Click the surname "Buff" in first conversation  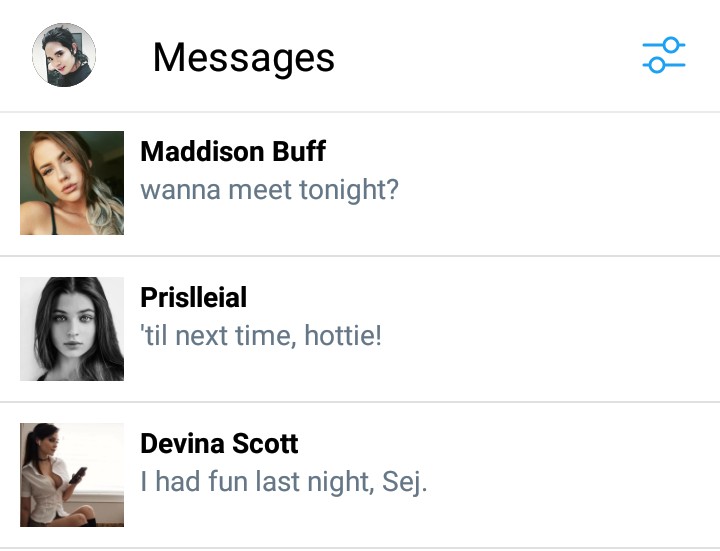coord(300,151)
